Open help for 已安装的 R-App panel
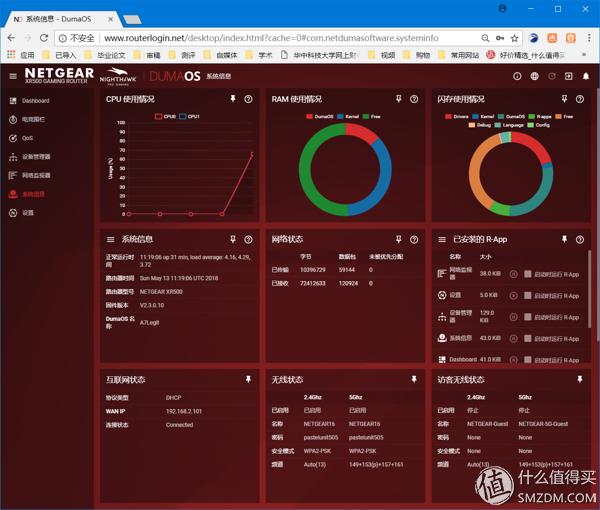 [580, 240]
